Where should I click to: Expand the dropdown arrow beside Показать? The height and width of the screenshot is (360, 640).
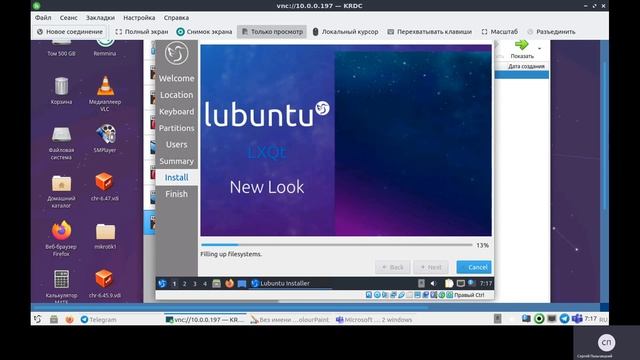tap(540, 49)
